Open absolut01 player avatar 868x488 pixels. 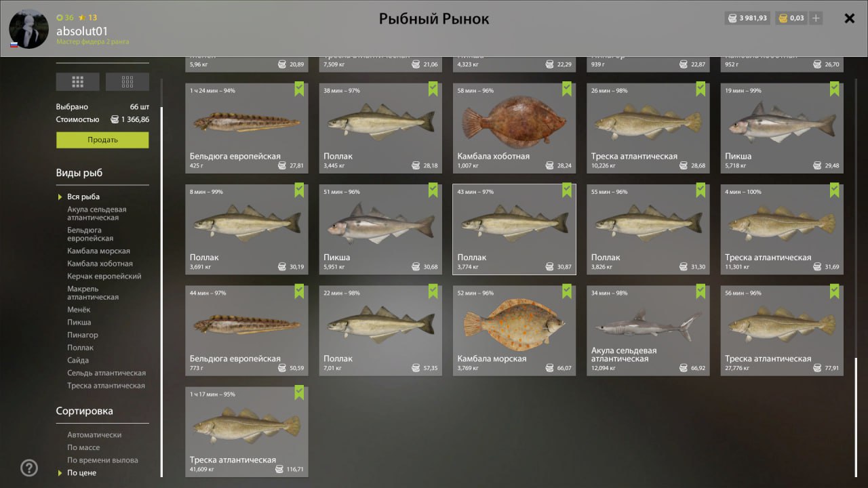[28, 28]
